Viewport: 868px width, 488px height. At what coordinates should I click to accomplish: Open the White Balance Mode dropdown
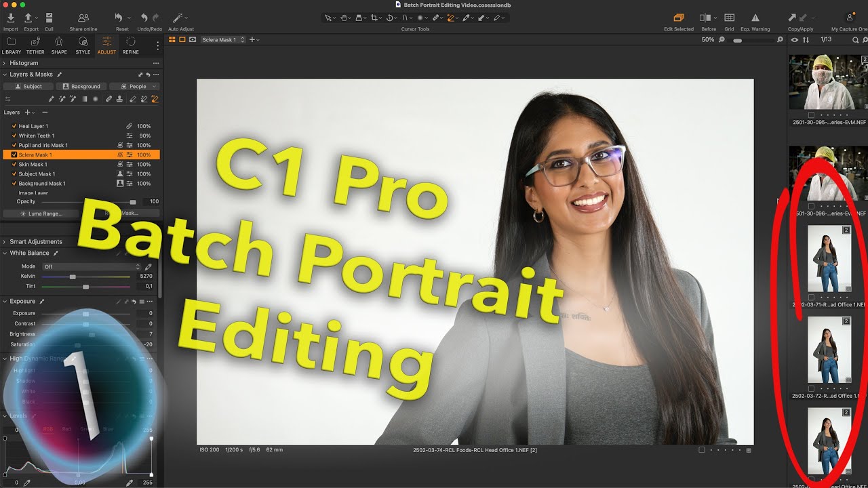click(92, 266)
